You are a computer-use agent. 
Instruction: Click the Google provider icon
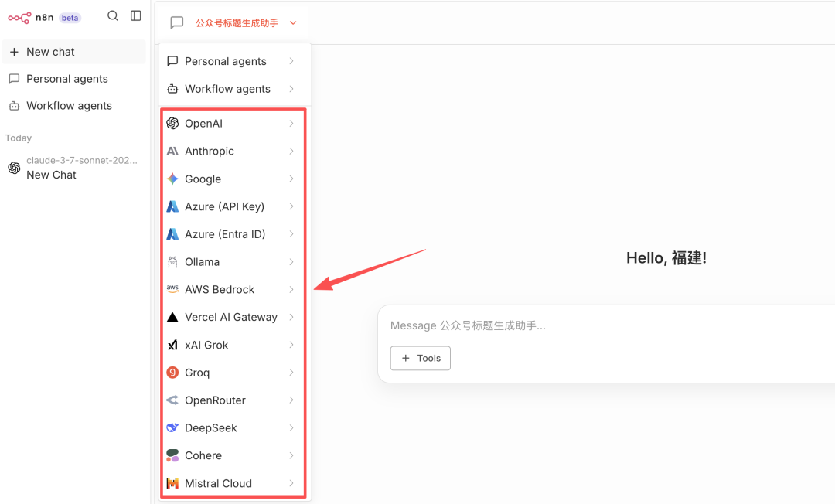coord(172,179)
